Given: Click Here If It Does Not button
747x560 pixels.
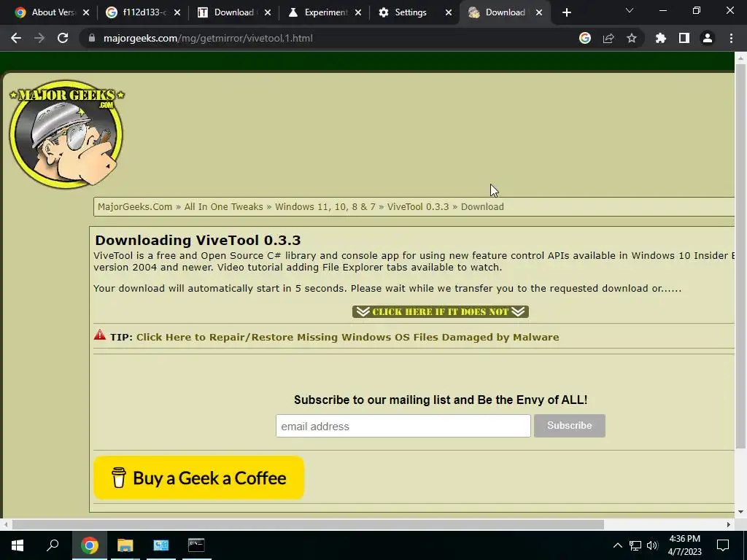Looking at the screenshot, I should coord(440,311).
